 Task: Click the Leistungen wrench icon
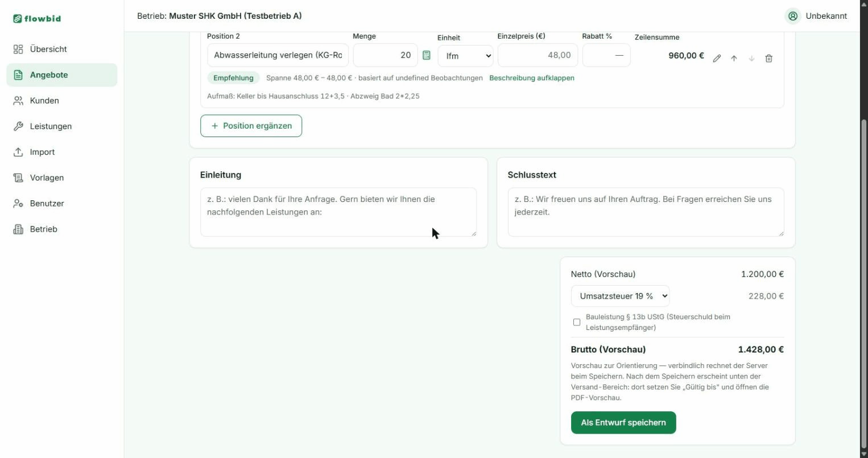[18, 126]
